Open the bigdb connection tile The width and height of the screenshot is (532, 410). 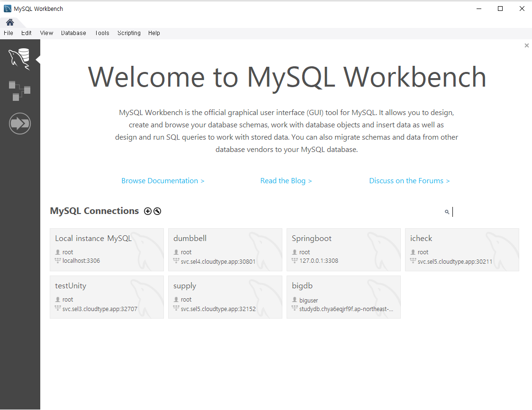pos(343,297)
